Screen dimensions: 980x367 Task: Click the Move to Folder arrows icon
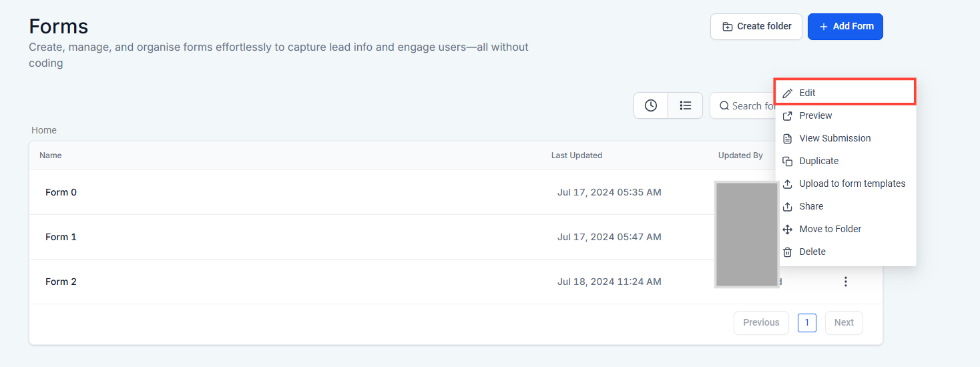[788, 230]
